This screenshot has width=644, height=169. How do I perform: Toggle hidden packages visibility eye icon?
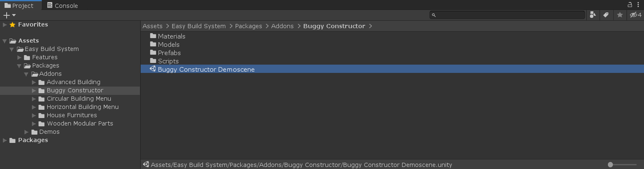tap(635, 15)
